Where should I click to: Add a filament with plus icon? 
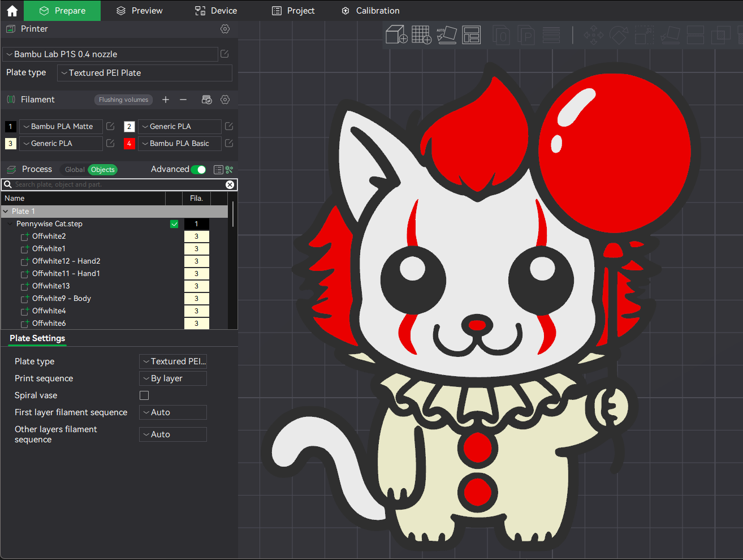[x=166, y=100]
